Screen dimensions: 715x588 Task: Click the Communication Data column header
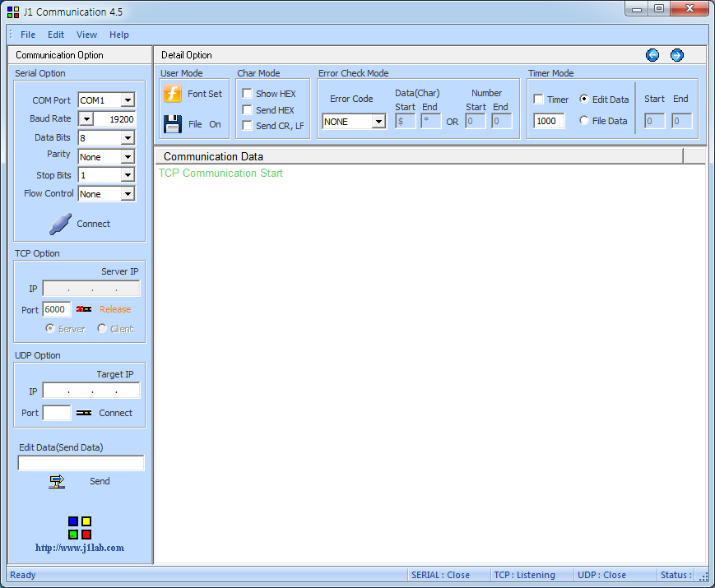[420, 156]
